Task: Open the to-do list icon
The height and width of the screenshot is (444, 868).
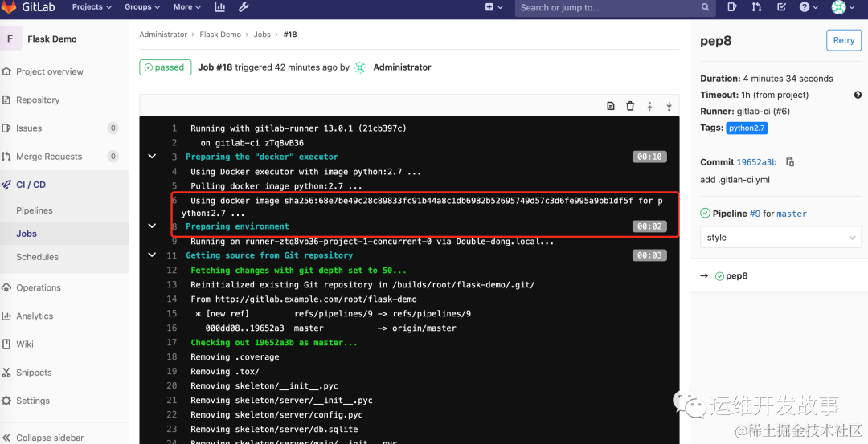Action: pos(782,7)
